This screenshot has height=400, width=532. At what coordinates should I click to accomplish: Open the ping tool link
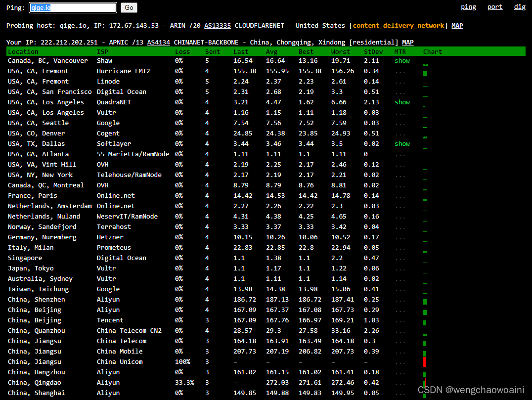(x=468, y=7)
